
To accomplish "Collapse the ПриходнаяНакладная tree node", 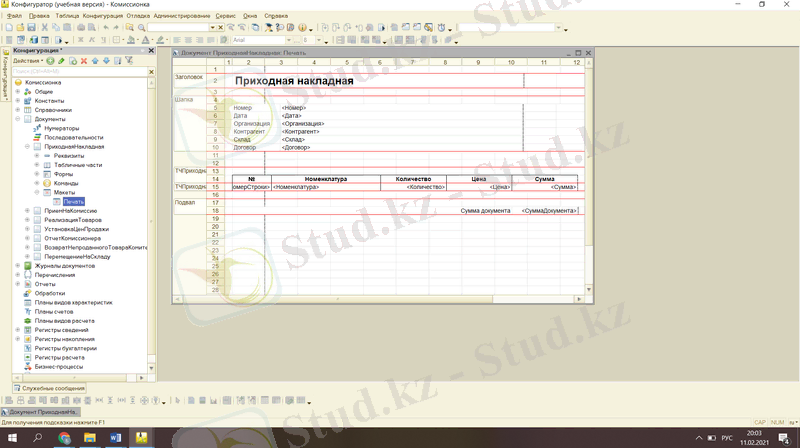I will (x=27, y=147).
